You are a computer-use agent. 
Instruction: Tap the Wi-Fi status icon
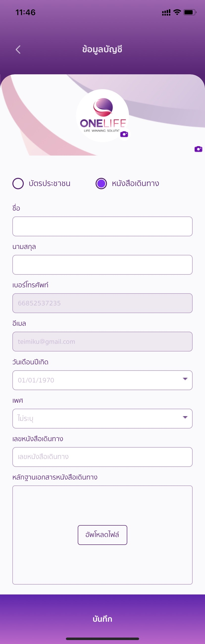177,12
